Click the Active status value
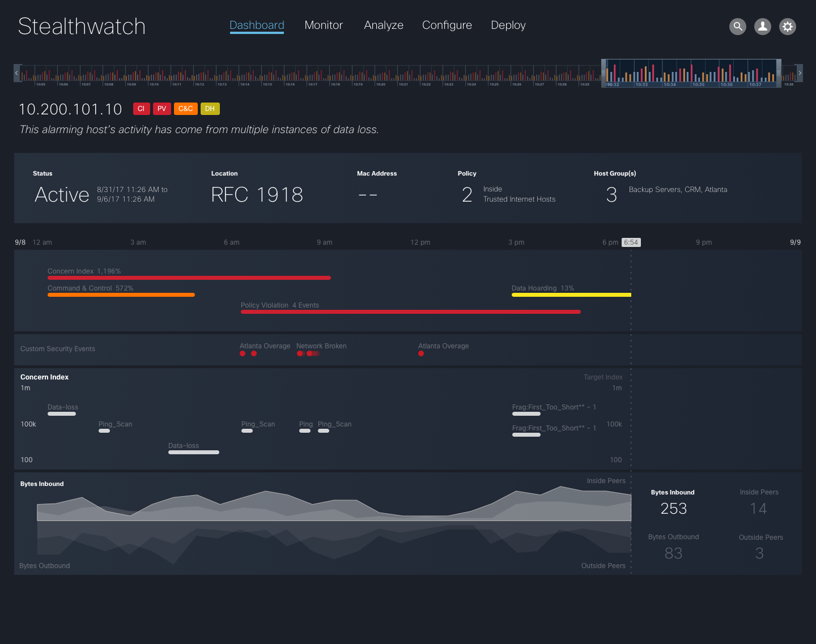The height and width of the screenshot is (644, 816). [x=62, y=195]
